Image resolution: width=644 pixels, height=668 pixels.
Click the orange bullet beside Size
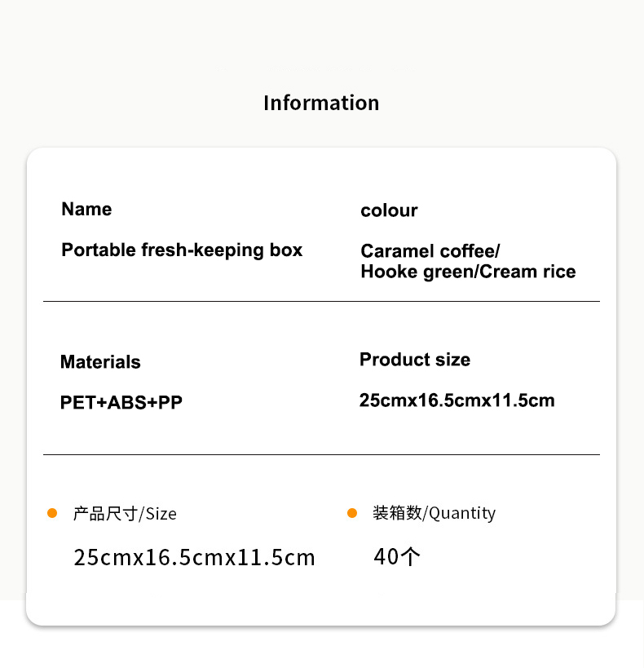click(x=52, y=513)
